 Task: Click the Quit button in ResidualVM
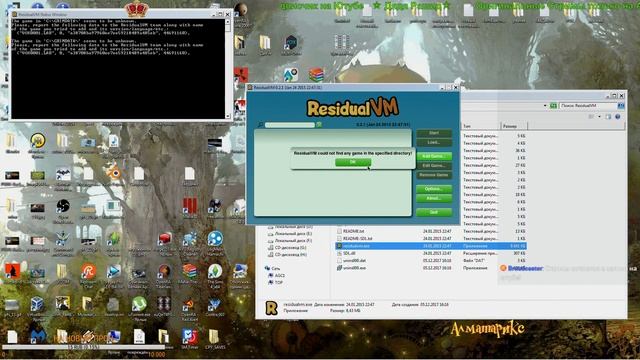pyautogui.click(x=434, y=212)
